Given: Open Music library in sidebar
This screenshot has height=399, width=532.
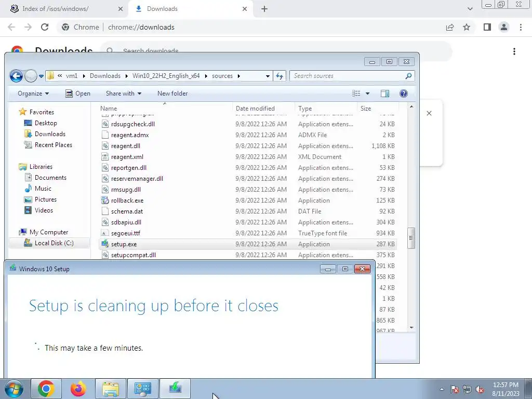Looking at the screenshot, I should (x=37, y=188).
